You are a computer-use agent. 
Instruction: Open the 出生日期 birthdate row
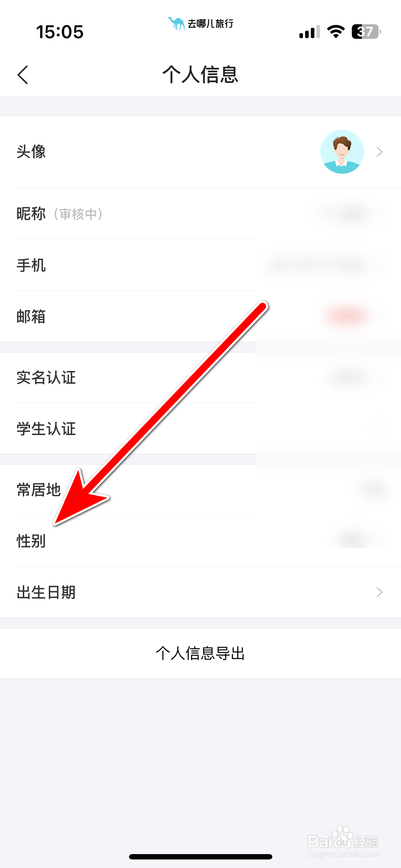pos(200,592)
